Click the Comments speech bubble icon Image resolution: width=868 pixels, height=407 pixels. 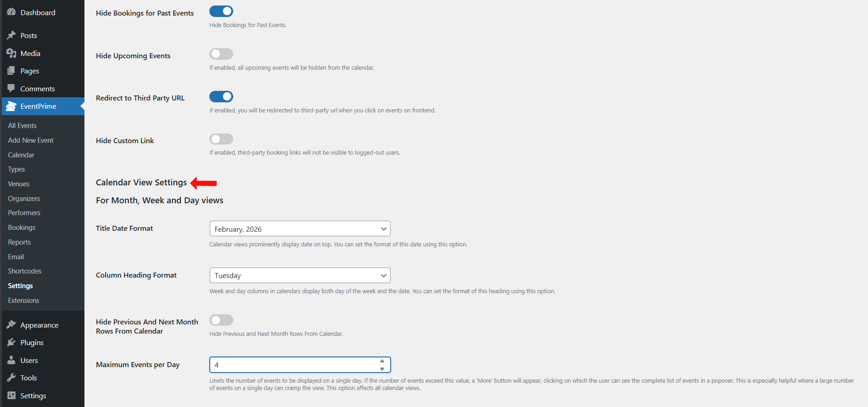click(x=11, y=88)
